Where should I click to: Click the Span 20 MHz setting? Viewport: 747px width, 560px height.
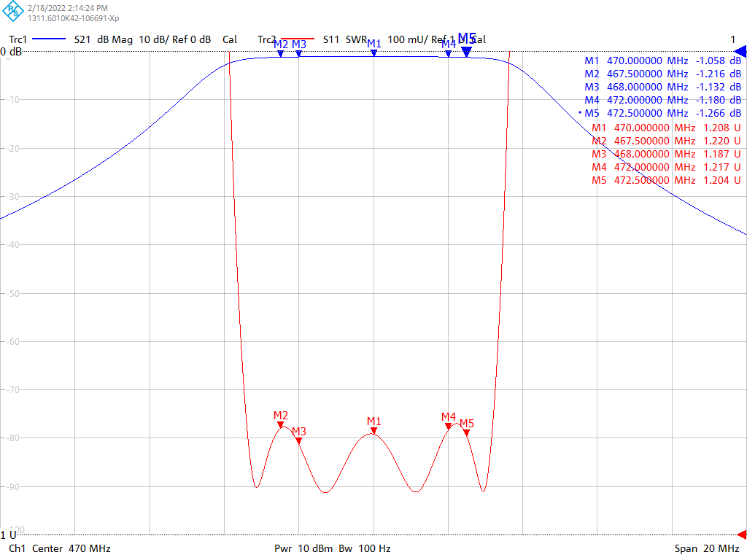tap(707, 548)
